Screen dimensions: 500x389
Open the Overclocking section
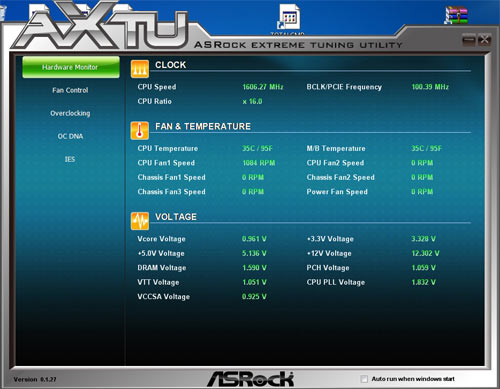70,113
